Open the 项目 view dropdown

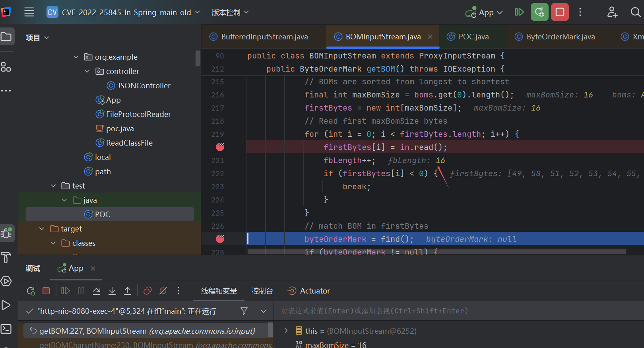37,37
